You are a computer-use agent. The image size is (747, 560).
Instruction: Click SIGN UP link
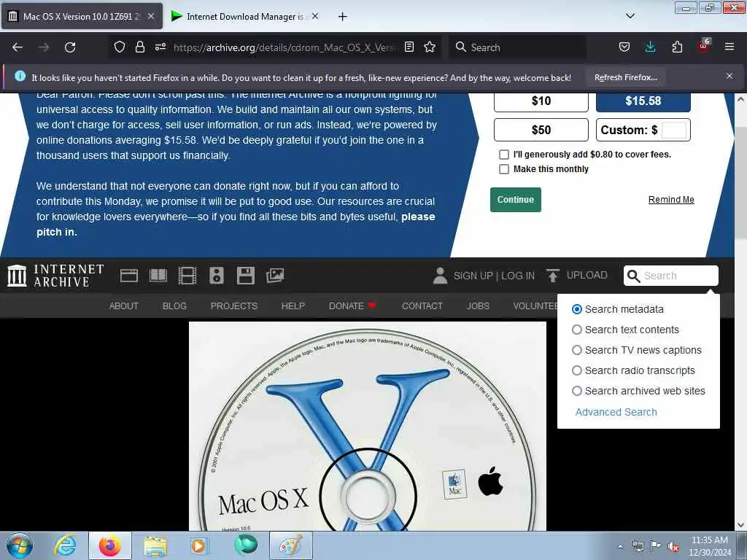tap(473, 276)
